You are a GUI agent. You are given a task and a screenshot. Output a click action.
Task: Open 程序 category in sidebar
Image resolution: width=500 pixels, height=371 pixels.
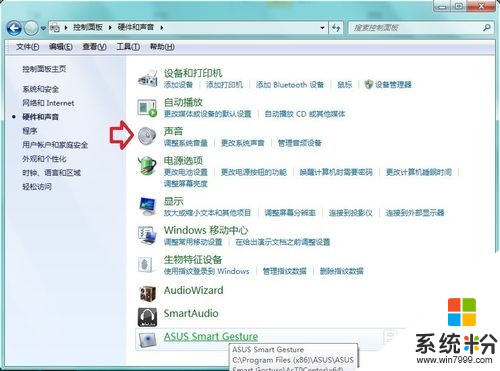click(30, 131)
